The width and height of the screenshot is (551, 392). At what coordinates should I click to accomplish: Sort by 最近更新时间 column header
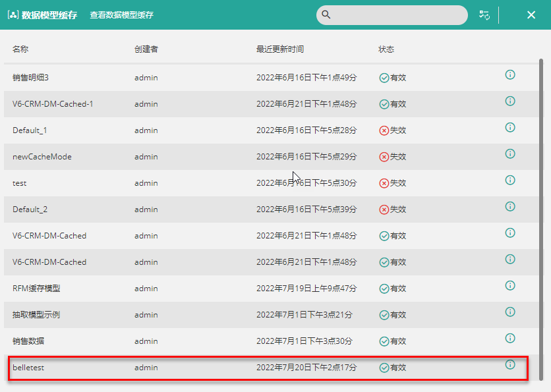click(280, 49)
